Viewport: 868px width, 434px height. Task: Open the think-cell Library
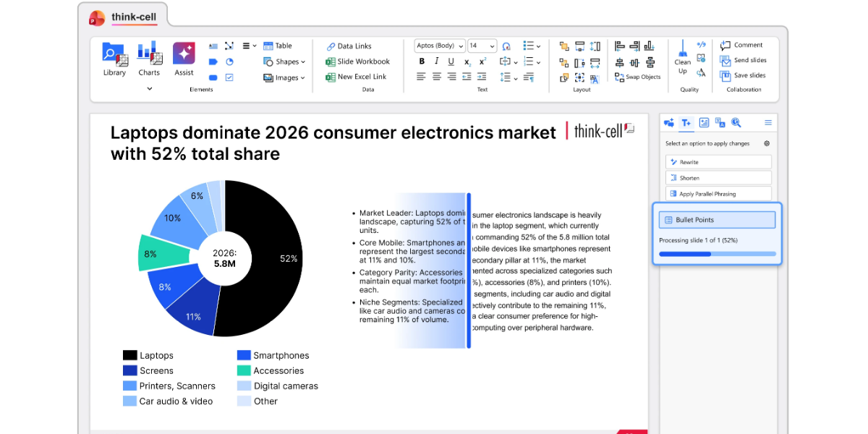pos(114,61)
